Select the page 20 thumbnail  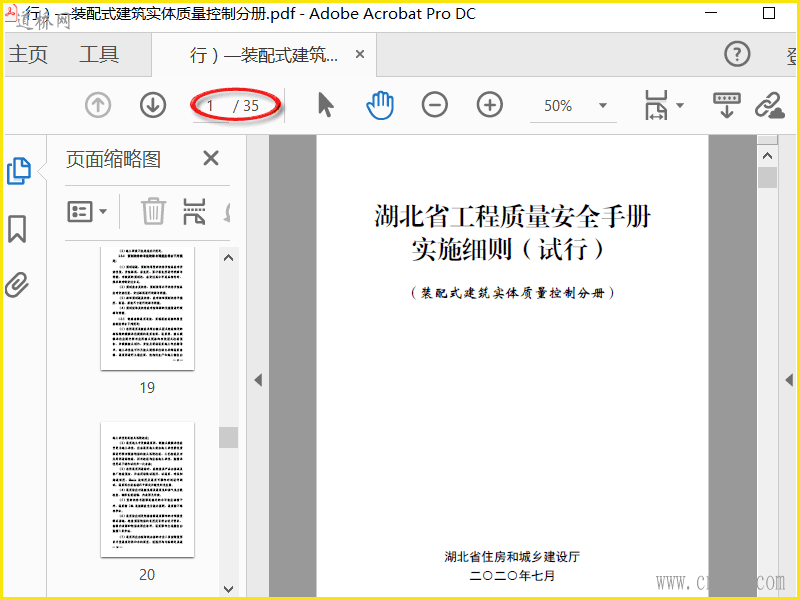(147, 489)
